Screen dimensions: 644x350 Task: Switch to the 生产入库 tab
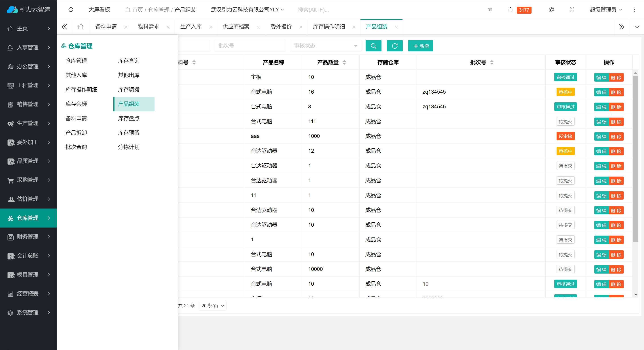tap(191, 27)
